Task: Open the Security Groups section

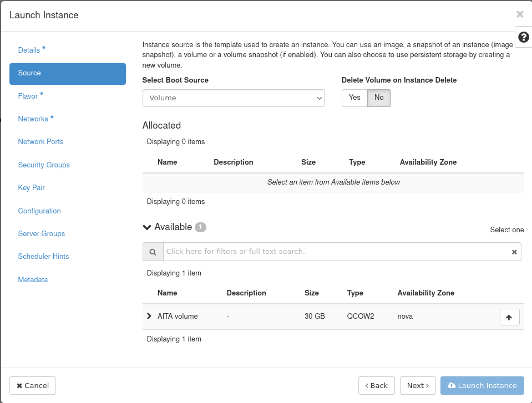Action: coord(44,165)
